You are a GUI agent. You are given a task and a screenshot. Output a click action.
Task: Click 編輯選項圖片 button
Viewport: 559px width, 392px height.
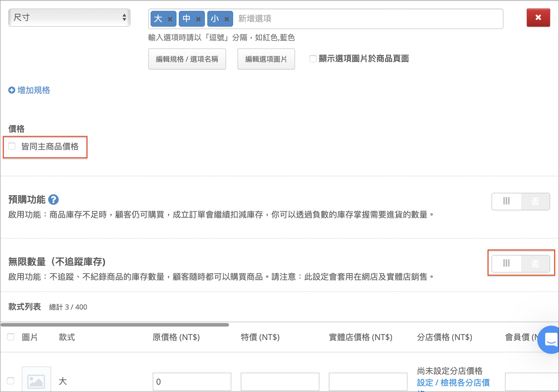(266, 59)
